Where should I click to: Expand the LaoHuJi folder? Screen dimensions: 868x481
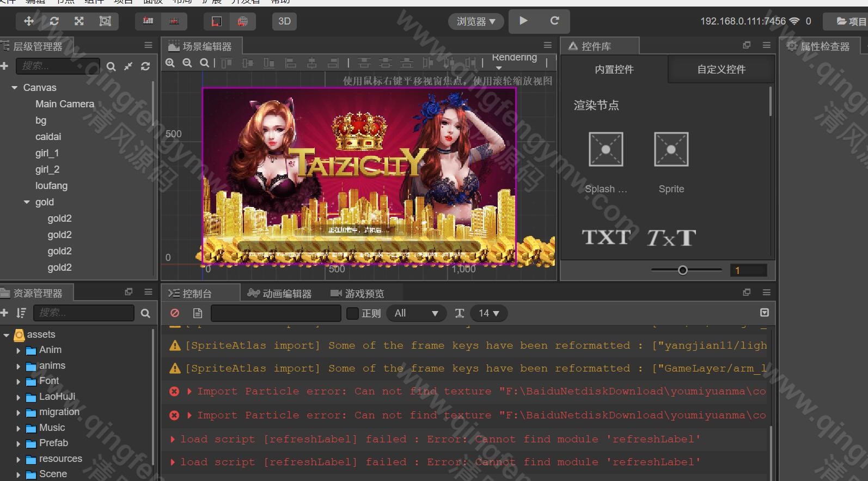[x=18, y=397]
